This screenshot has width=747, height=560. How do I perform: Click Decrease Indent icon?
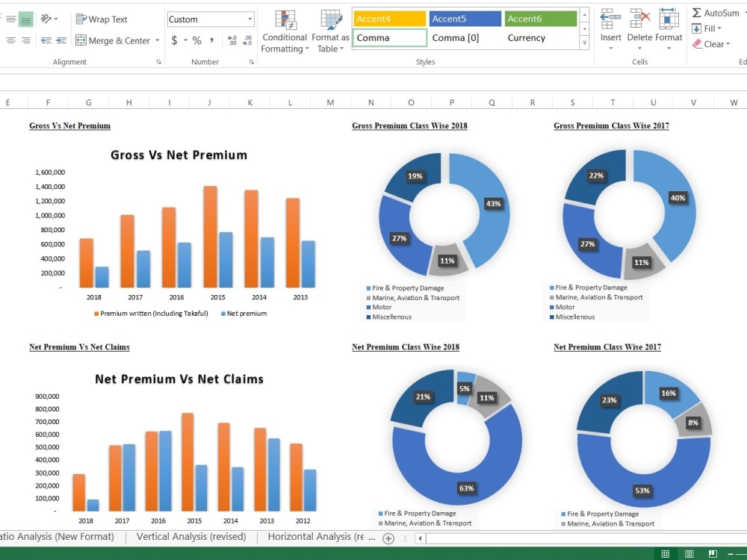[x=46, y=40]
